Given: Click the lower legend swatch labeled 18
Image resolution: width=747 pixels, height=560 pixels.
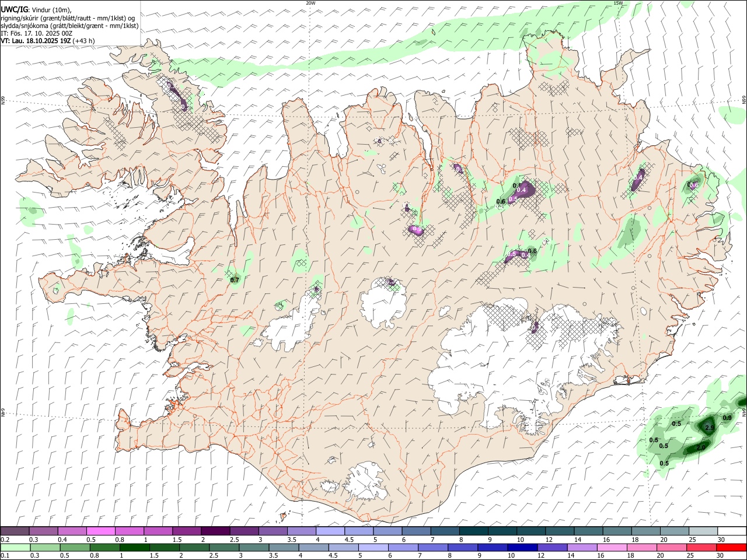Looking at the screenshot, I should point(641,547).
